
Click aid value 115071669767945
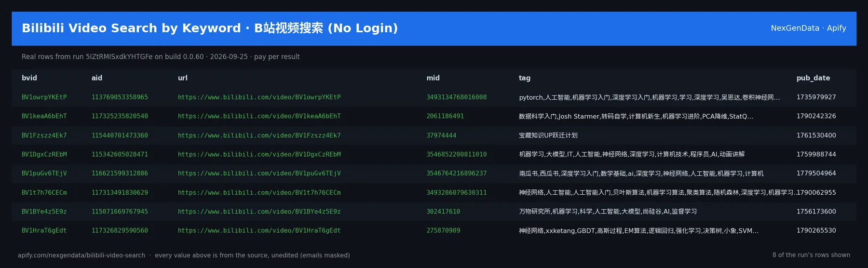pos(120,211)
